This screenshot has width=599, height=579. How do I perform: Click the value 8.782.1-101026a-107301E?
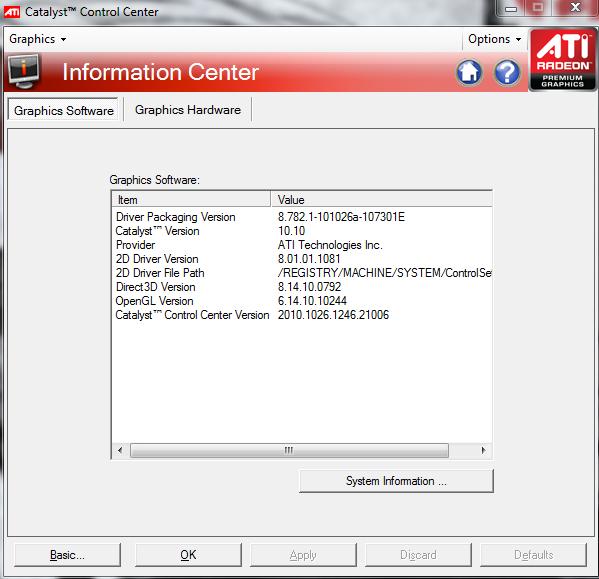click(x=341, y=217)
